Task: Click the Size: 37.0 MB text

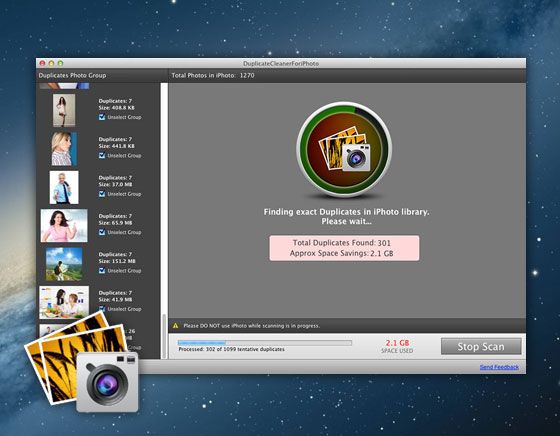Action: (x=115, y=184)
